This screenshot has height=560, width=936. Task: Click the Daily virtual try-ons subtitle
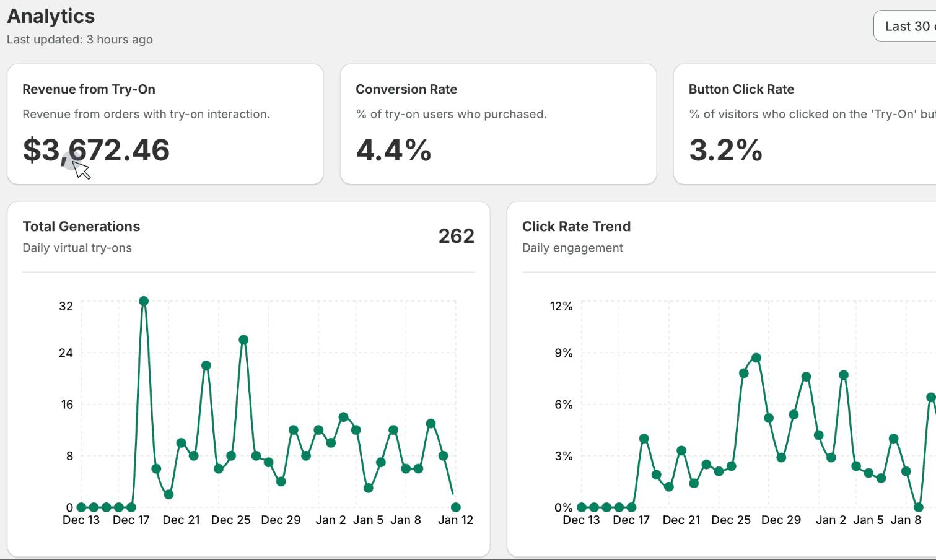point(76,247)
